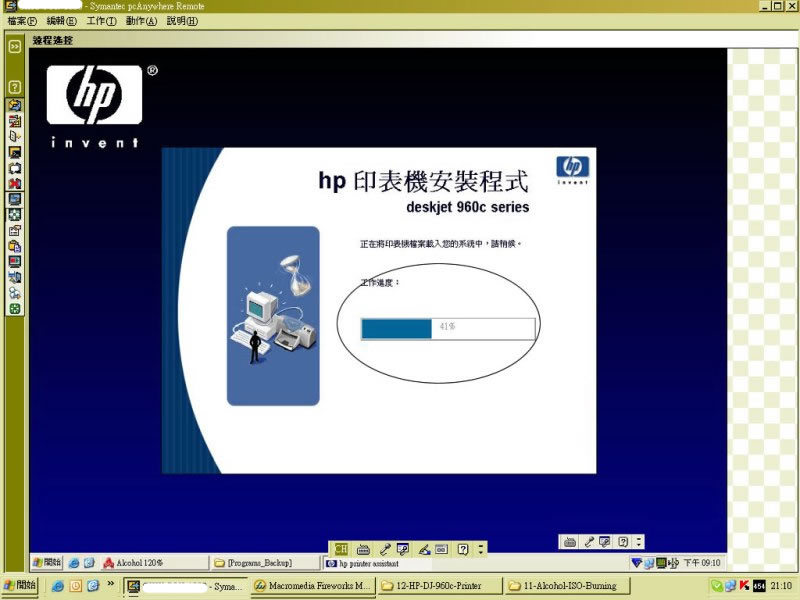The image size is (800, 600).
Task: Click the CH language indicator on the language bar
Action: click(x=341, y=549)
